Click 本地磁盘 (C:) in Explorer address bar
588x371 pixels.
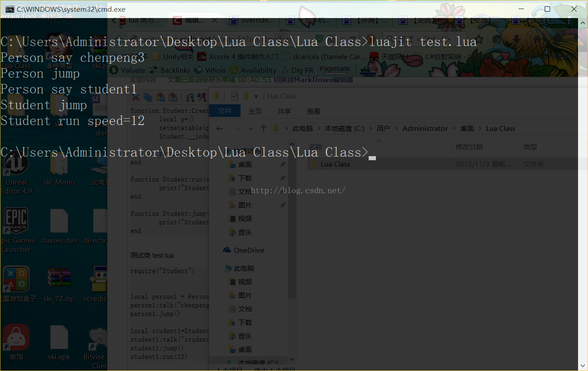345,129
